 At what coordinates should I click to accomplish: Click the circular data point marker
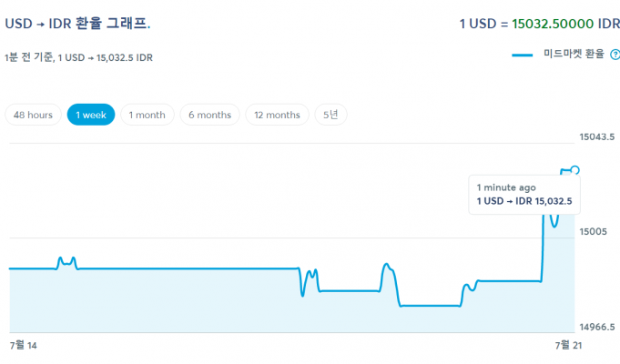point(574,170)
